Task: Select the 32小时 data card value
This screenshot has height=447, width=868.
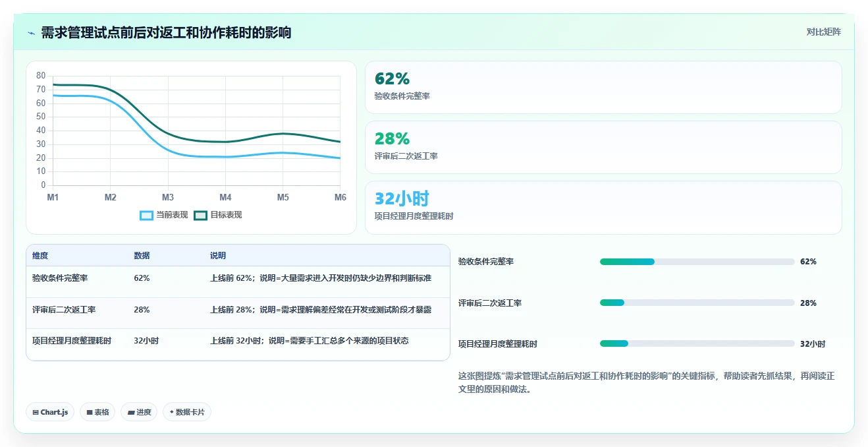Action: (402, 198)
